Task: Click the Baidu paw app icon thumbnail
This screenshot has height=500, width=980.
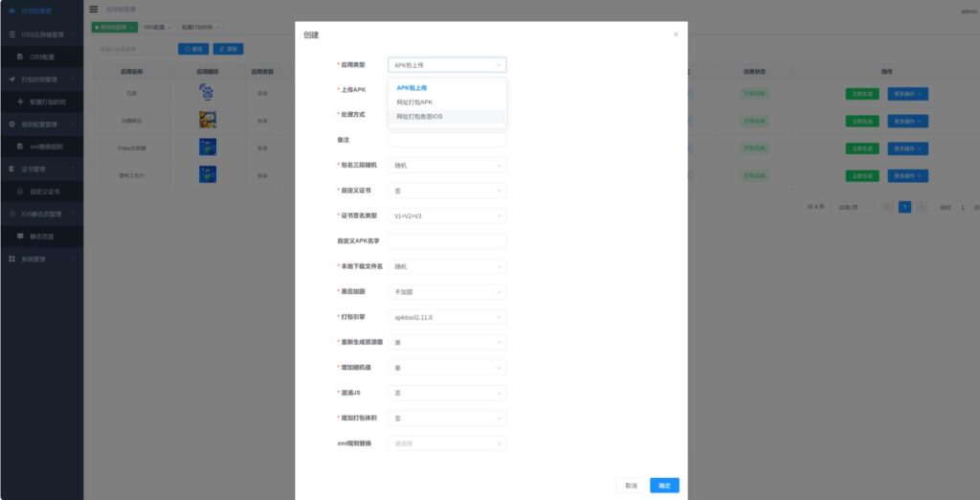Action: 207,93
